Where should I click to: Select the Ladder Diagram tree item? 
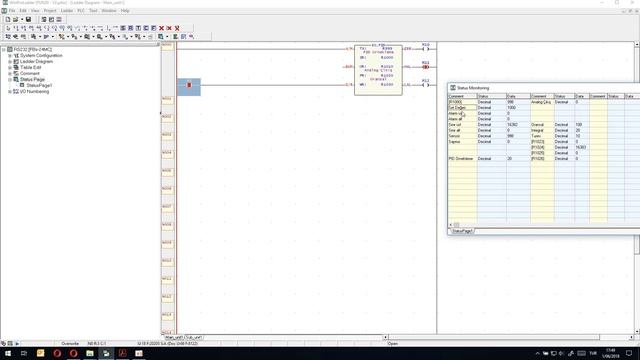pyautogui.click(x=36, y=62)
